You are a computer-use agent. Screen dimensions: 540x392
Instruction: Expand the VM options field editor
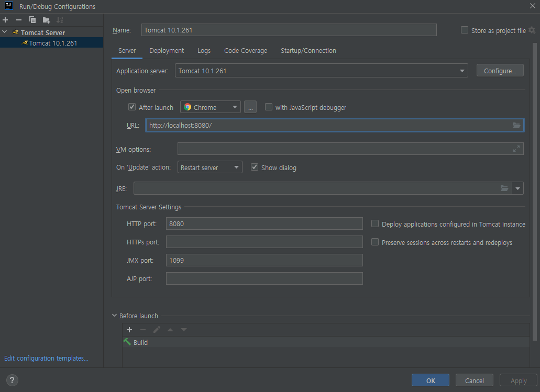(x=516, y=149)
